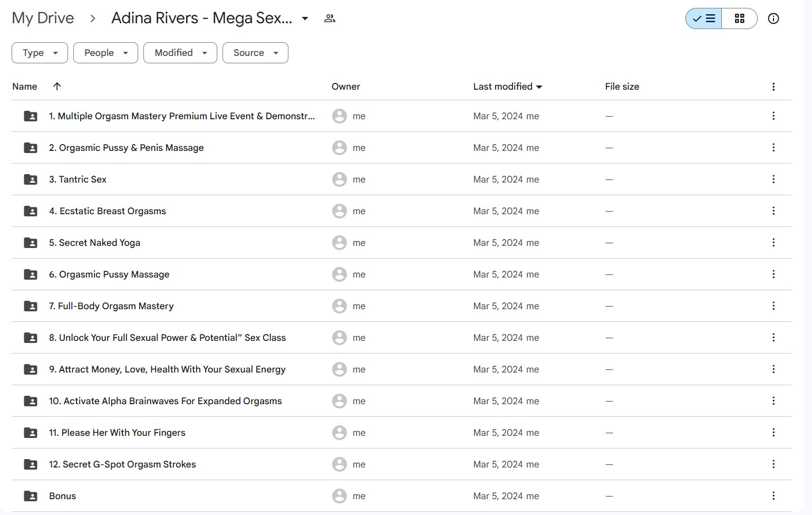Click the shared folder people icon
The height and width of the screenshot is (515, 812).
point(330,18)
